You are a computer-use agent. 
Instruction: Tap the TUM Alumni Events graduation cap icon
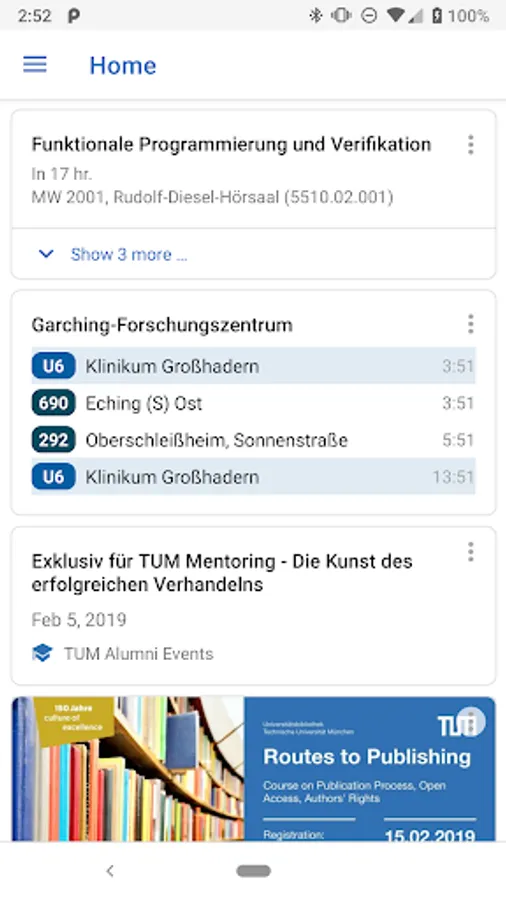[x=42, y=653]
